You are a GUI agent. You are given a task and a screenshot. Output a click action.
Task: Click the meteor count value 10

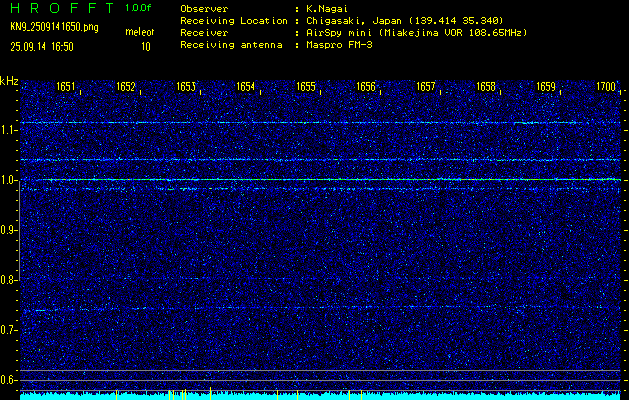click(146, 47)
